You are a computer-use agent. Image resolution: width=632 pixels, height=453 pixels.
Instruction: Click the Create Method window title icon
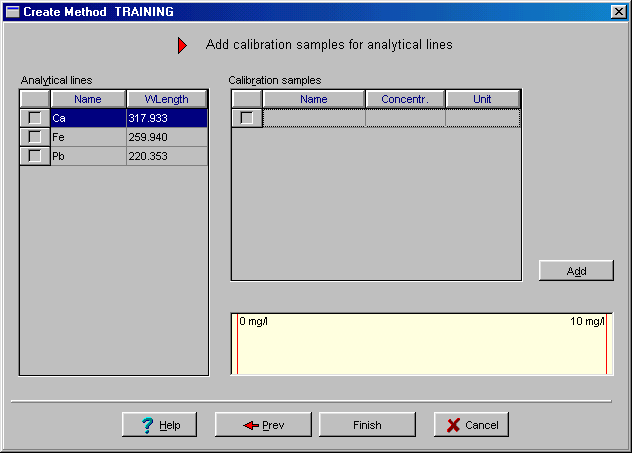tap(12, 12)
